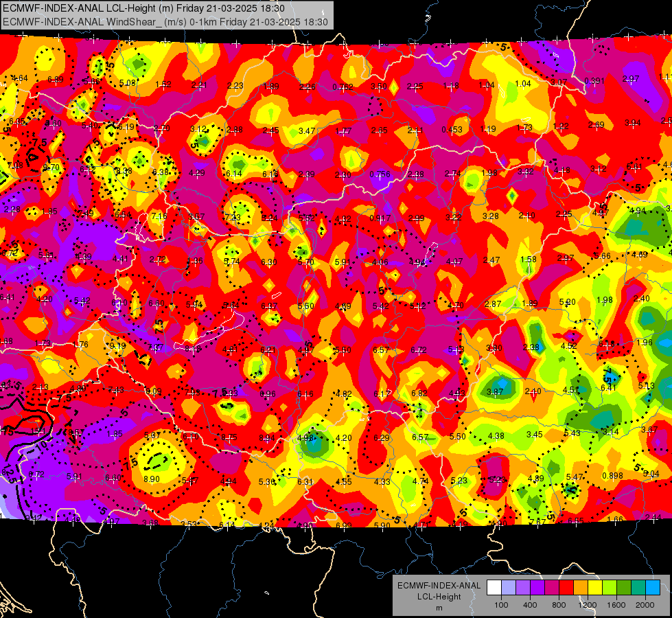Click the grid value 4.29

pyautogui.click(x=197, y=173)
